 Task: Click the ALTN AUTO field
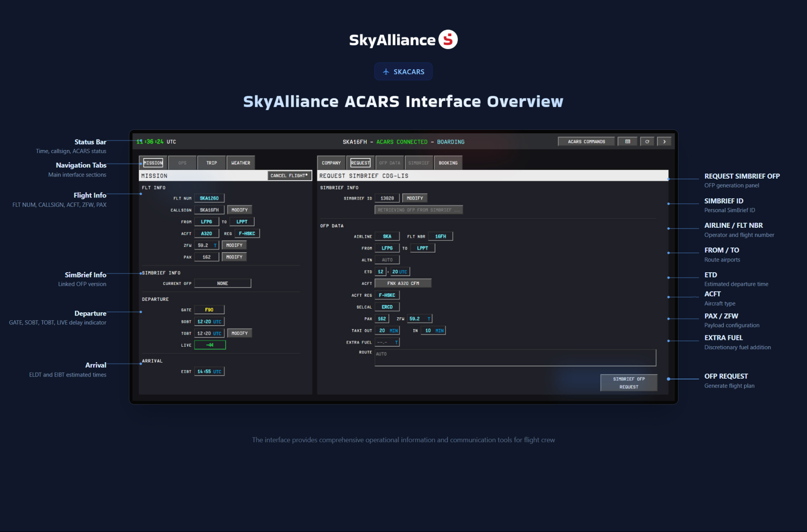(387, 260)
